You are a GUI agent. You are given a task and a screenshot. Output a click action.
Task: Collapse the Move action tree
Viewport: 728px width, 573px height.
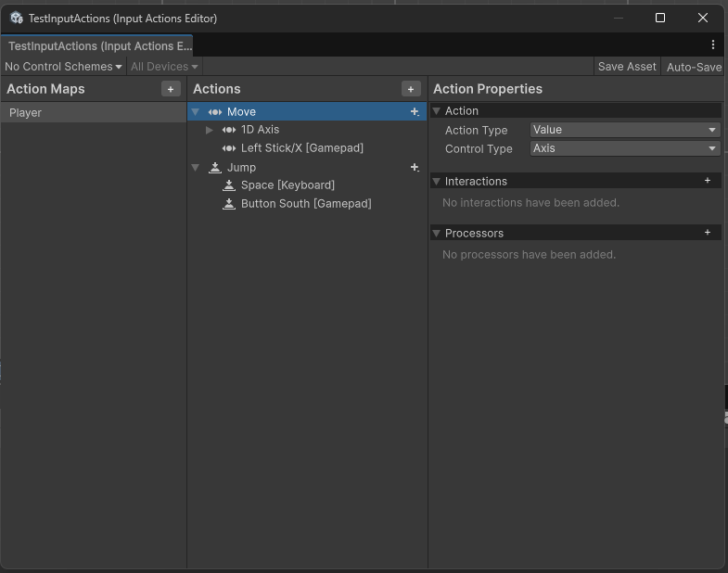(195, 111)
